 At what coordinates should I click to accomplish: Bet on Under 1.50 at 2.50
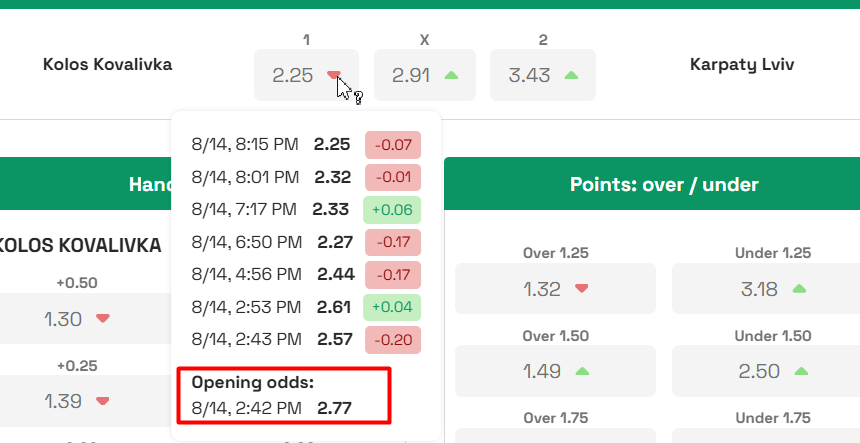tap(760, 372)
